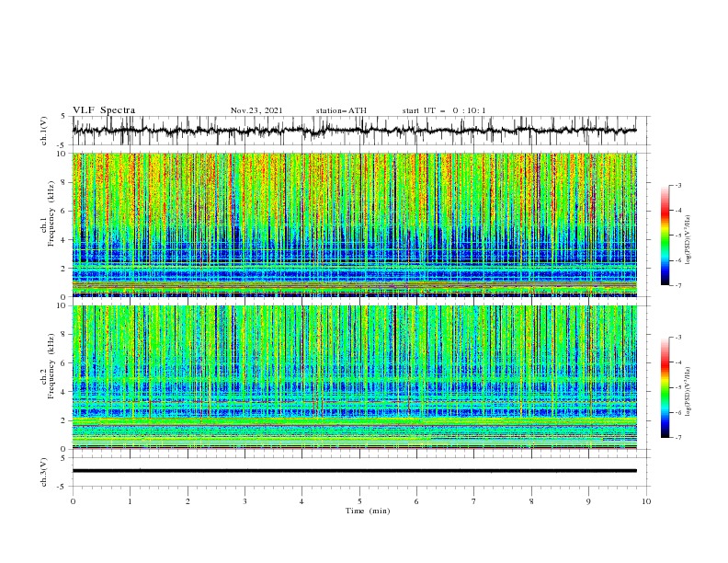Screen dimensions: 728x563
Task: Click the "VLF Spectra" title text
Action: pos(104,110)
